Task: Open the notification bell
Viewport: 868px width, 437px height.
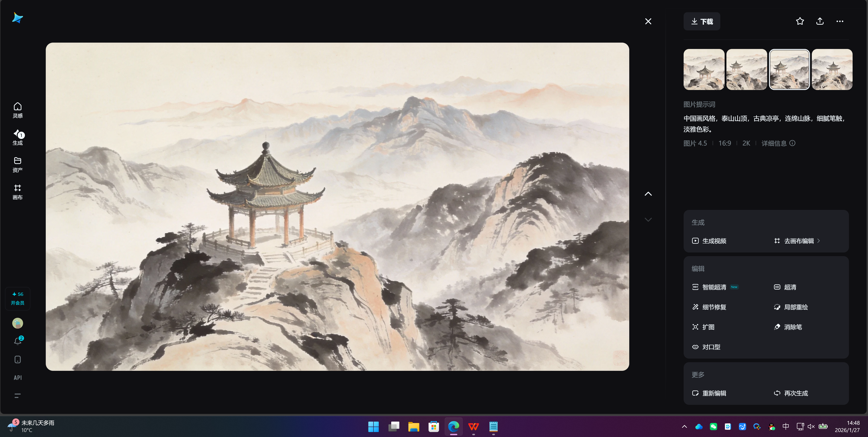Action: (17, 341)
